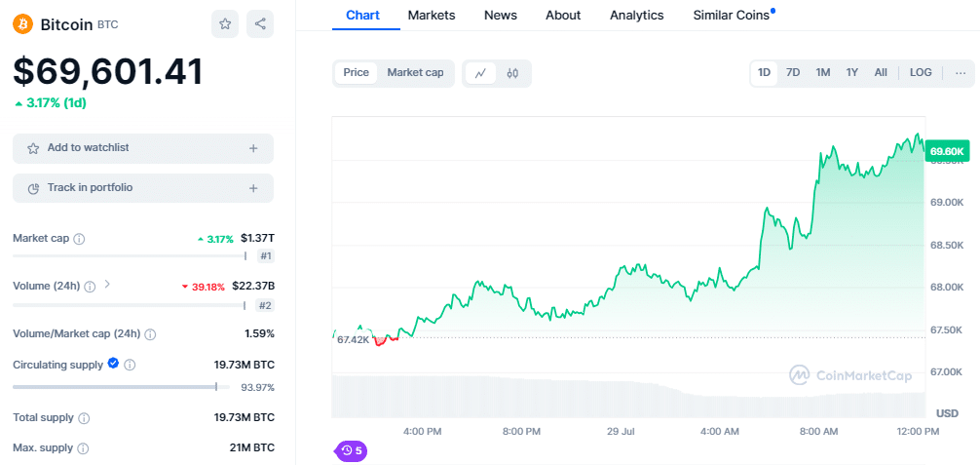The image size is (980, 465).
Task: Set chart range to 1Y
Action: click(851, 72)
